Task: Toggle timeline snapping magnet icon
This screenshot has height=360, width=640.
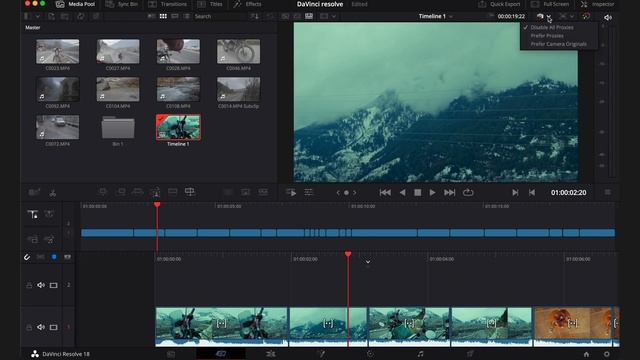Action: [27, 257]
